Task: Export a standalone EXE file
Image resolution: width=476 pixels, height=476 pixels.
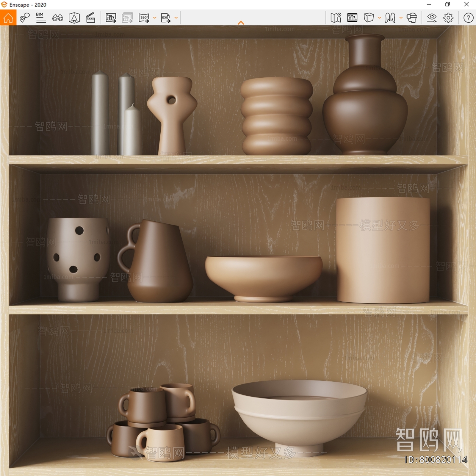Action: pyautogui.click(x=165, y=18)
